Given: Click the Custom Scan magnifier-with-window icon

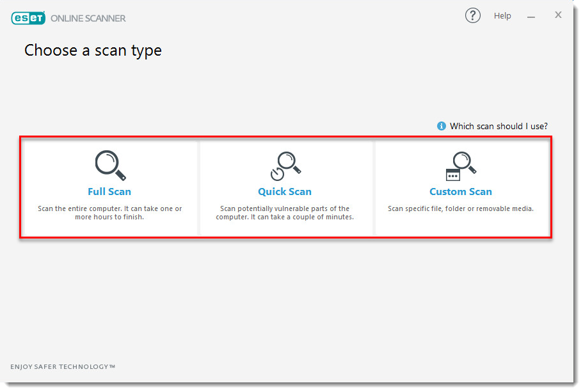Looking at the screenshot, I should click(x=461, y=166).
